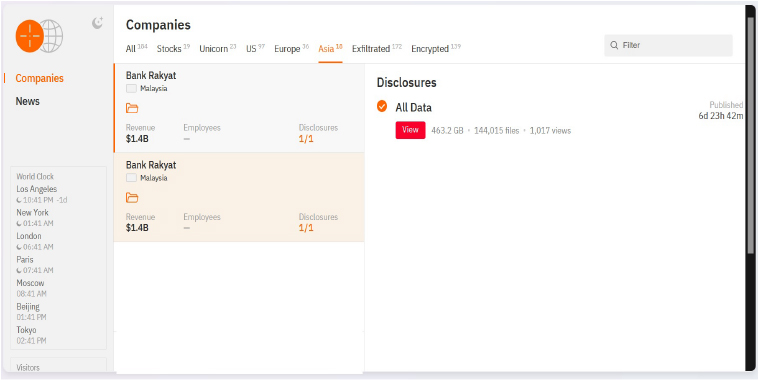Viewport: 759px width, 380px height.
Task: Go to News in the sidebar
Action: point(28,101)
